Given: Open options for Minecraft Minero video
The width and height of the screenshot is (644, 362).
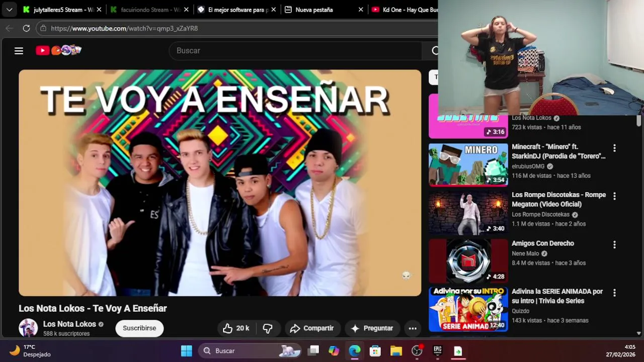Looking at the screenshot, I should click(614, 148).
